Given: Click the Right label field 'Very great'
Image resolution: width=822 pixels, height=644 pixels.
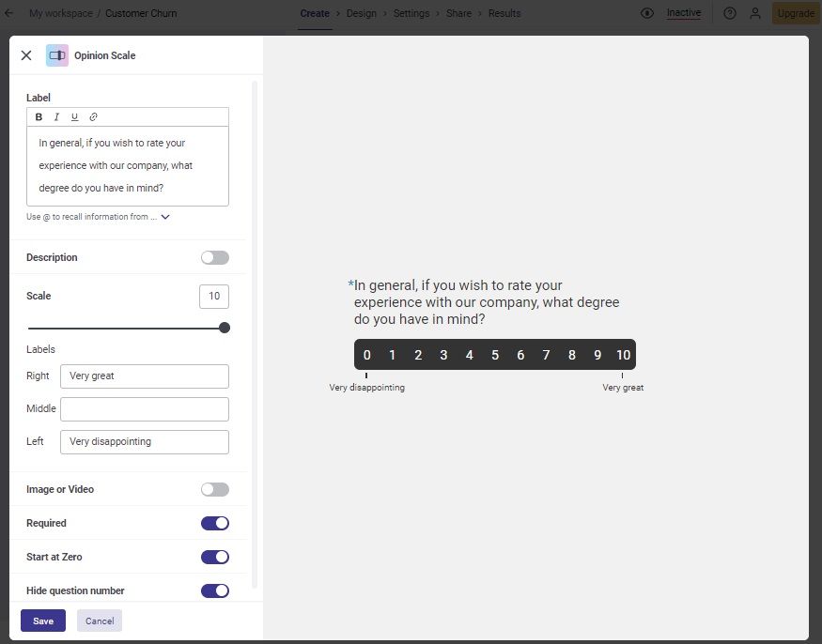Looking at the screenshot, I should click(145, 376).
